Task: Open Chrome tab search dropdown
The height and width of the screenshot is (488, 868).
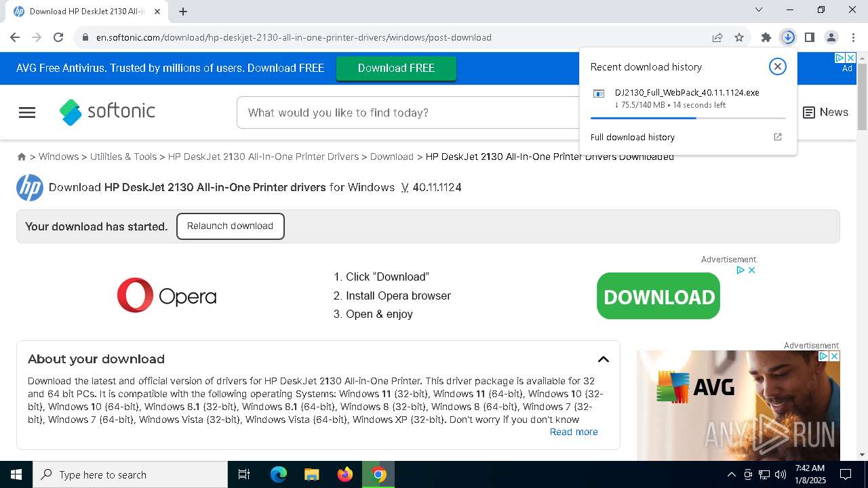Action: pyautogui.click(x=759, y=9)
